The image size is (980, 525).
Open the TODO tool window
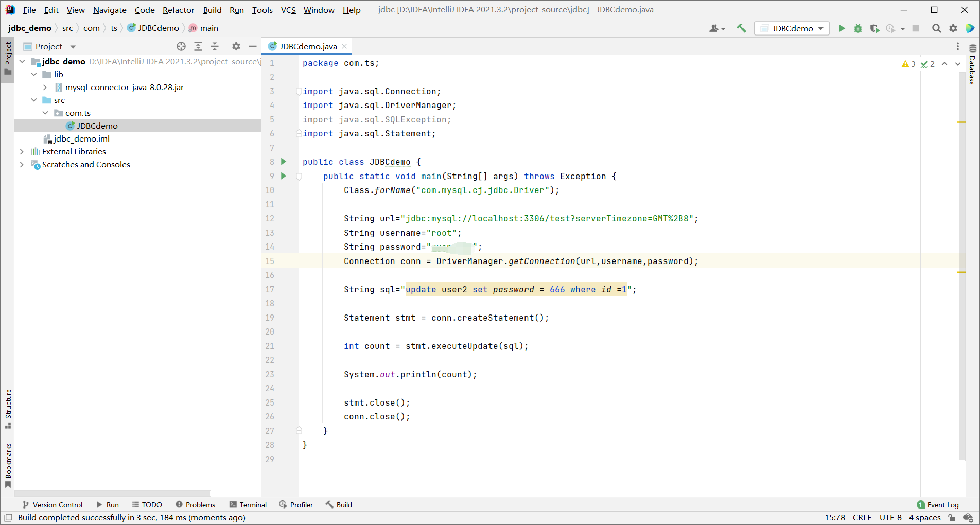[147, 505]
